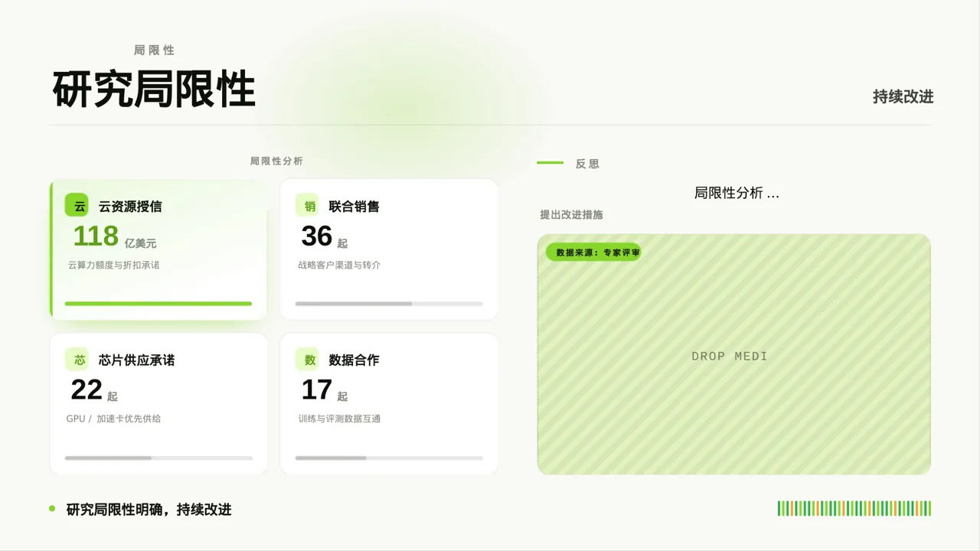Click the 数据来源：专家评审 badge
This screenshot has width=980, height=551.
[593, 252]
